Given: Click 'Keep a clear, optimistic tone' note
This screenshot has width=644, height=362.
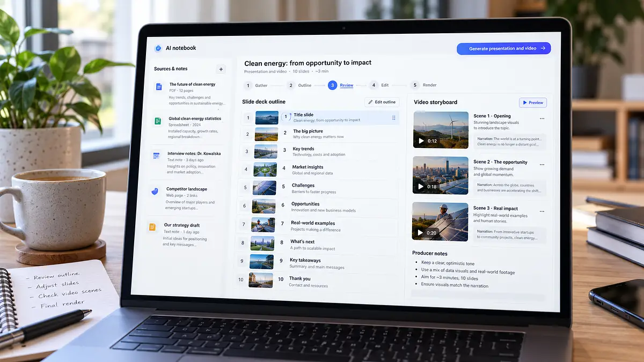Looking at the screenshot, I should click(x=448, y=263).
